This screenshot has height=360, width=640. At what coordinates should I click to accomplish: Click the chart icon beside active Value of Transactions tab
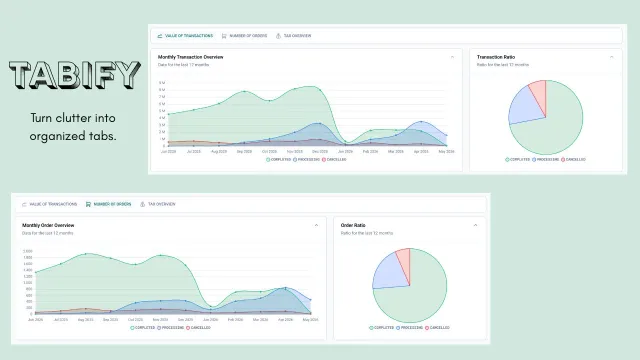(x=160, y=36)
